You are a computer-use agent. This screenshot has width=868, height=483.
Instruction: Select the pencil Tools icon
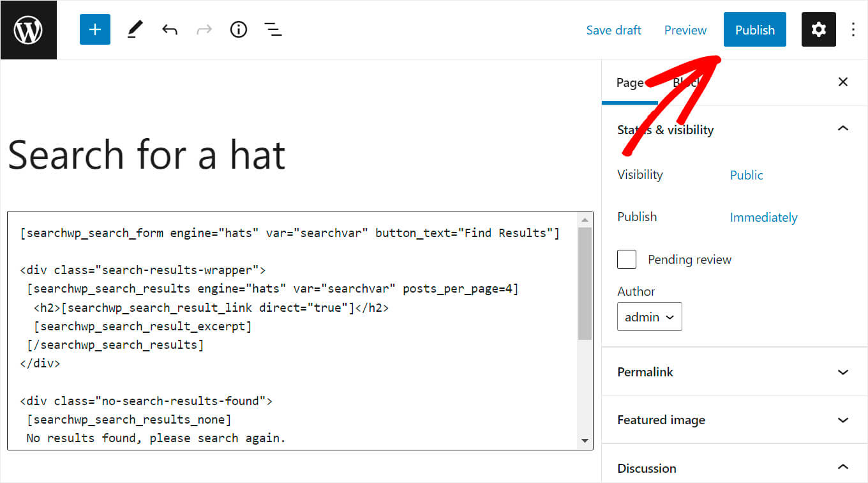(x=135, y=30)
